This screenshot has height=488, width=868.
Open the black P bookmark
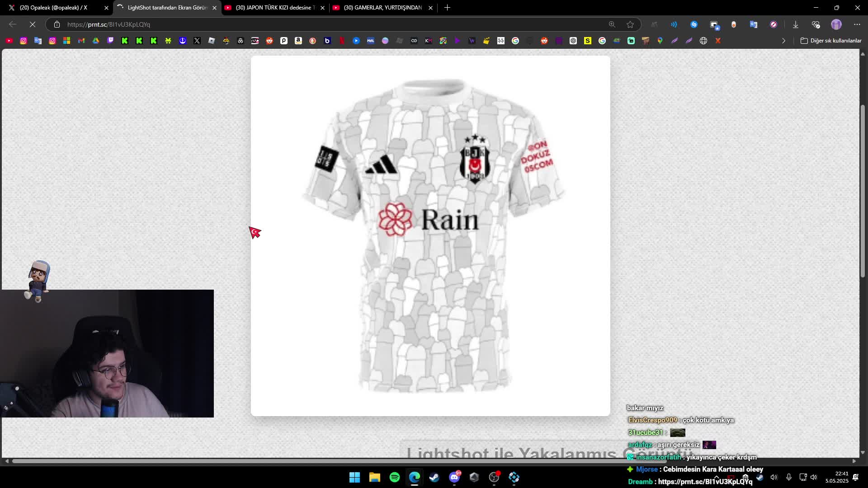point(284,41)
